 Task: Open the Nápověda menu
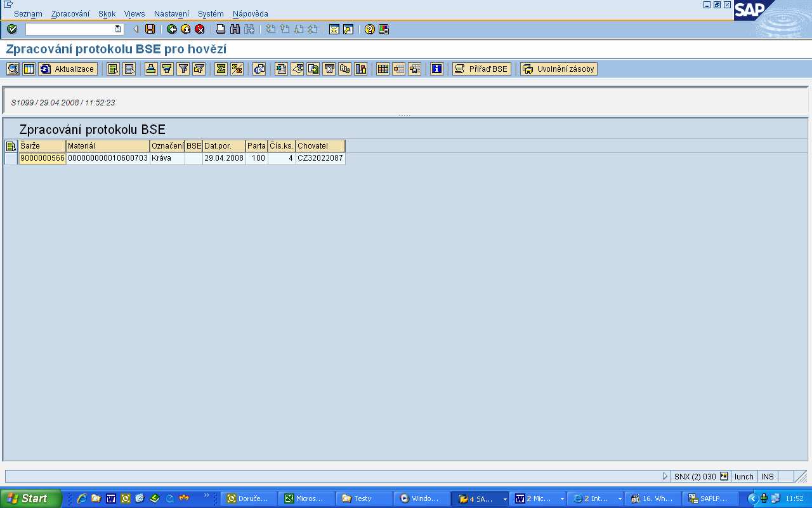(250, 13)
